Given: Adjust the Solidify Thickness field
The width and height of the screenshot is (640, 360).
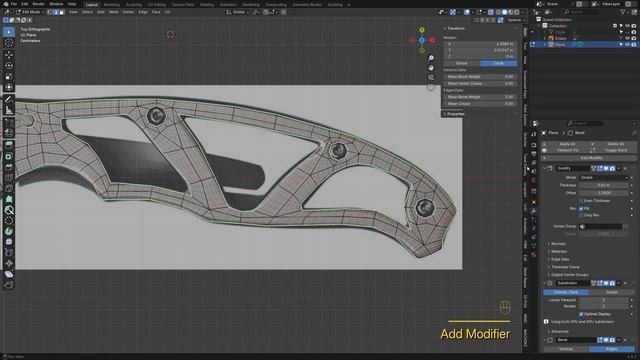Looking at the screenshot, I should point(604,185).
